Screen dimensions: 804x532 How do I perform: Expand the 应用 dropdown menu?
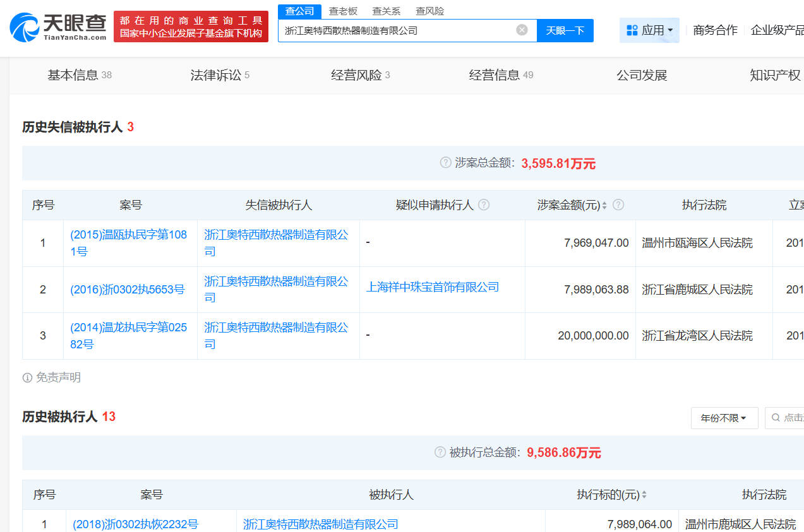click(670, 30)
